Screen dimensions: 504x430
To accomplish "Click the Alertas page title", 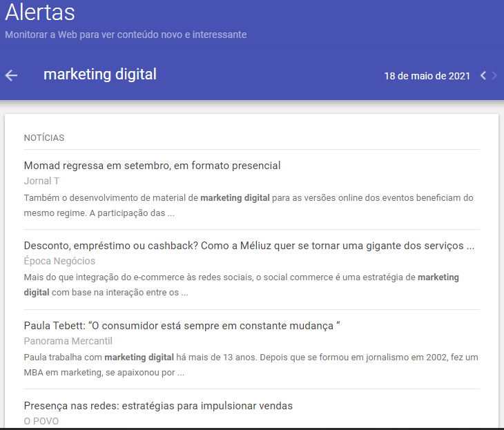I will (40, 12).
